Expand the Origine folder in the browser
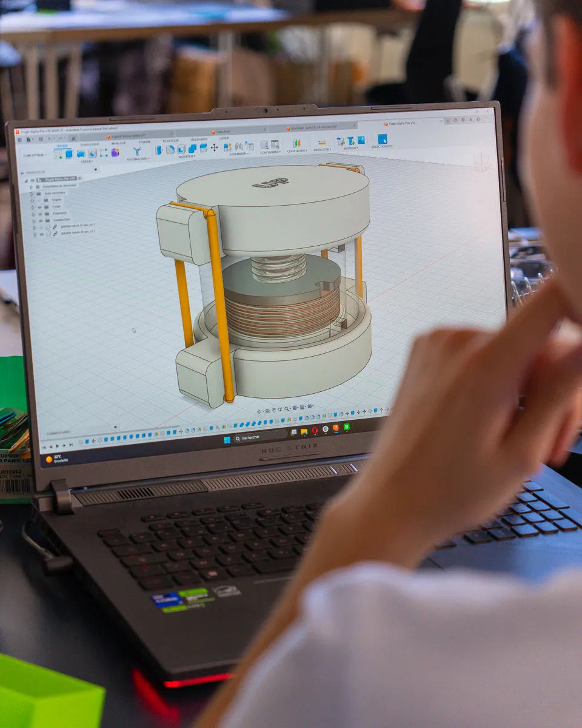582x728 pixels. pos(33,200)
